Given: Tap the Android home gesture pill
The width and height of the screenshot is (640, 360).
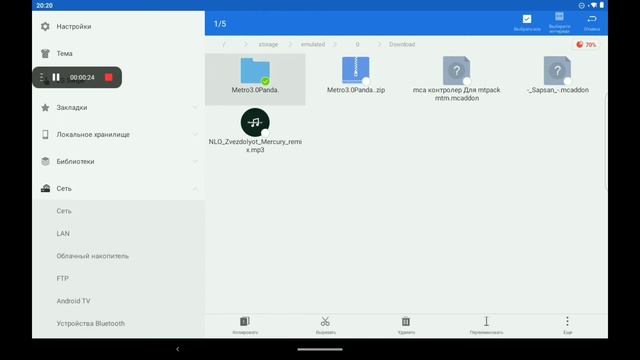Looking at the screenshot, I should click(x=320, y=349).
